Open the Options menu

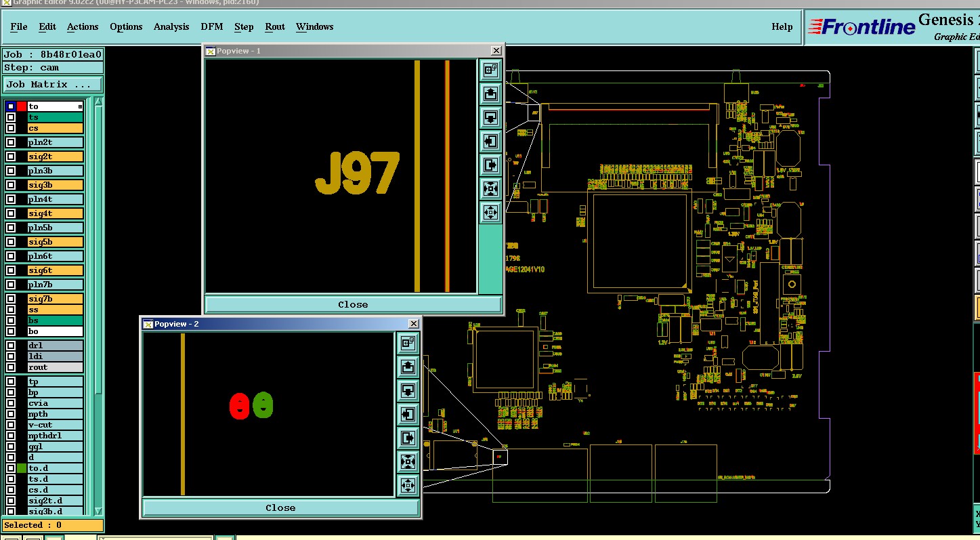click(x=126, y=27)
